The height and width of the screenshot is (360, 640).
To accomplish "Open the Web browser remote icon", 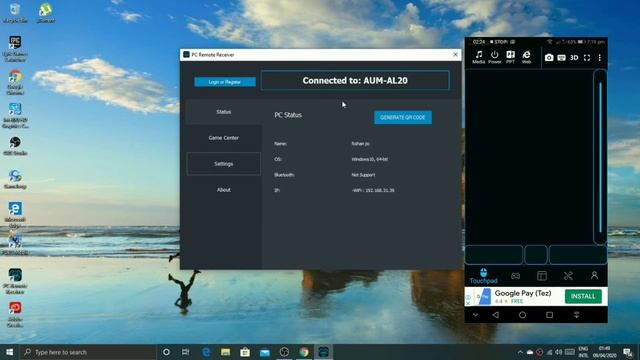I will tap(527, 57).
